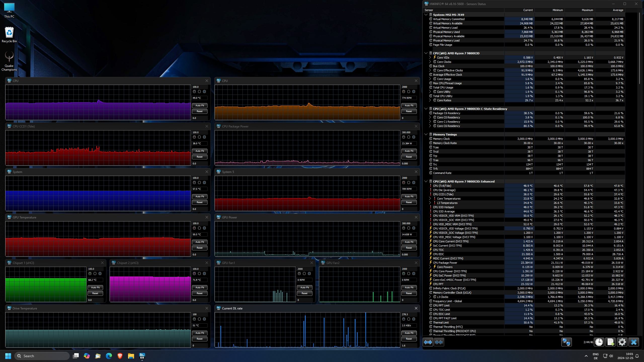Click the Current column header

(519, 10)
